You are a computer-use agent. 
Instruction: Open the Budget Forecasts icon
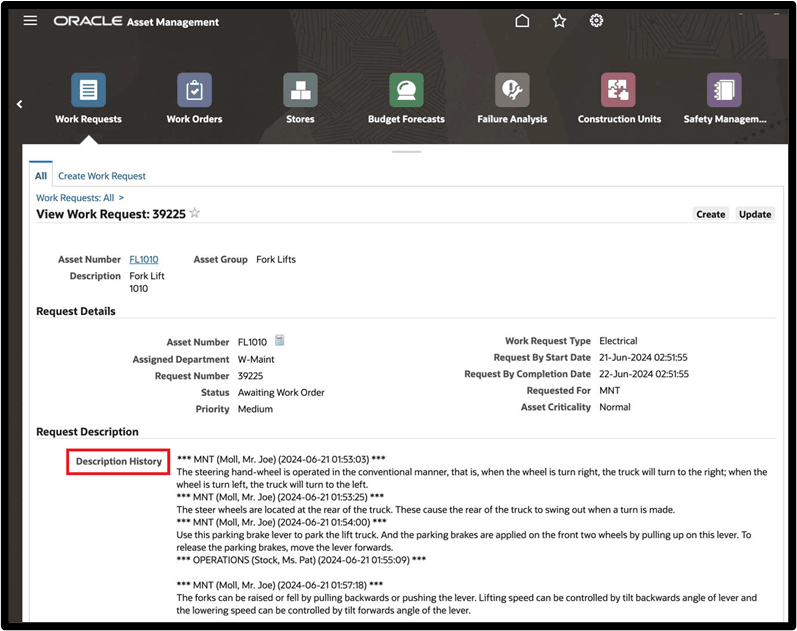click(x=406, y=90)
